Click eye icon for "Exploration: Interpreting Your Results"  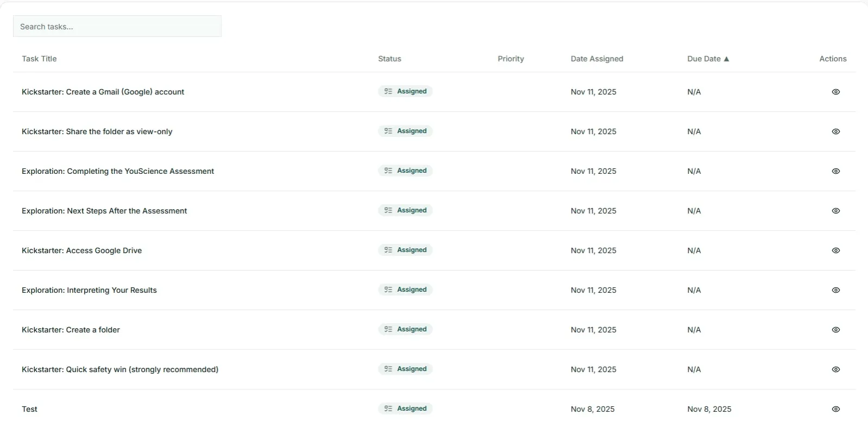pos(835,290)
